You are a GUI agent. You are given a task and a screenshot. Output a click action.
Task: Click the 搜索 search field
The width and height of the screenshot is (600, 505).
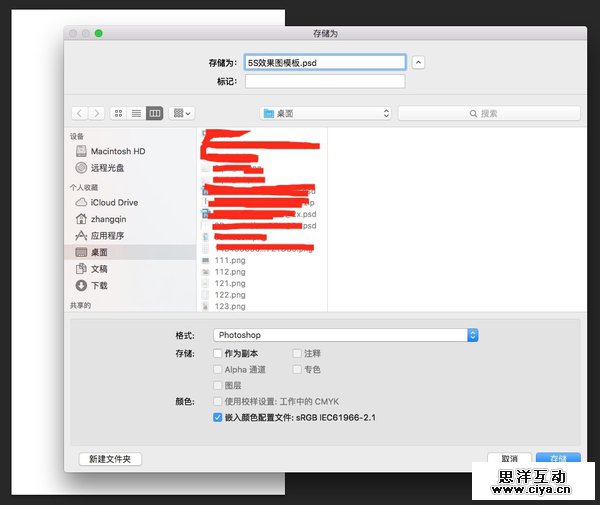(489, 113)
